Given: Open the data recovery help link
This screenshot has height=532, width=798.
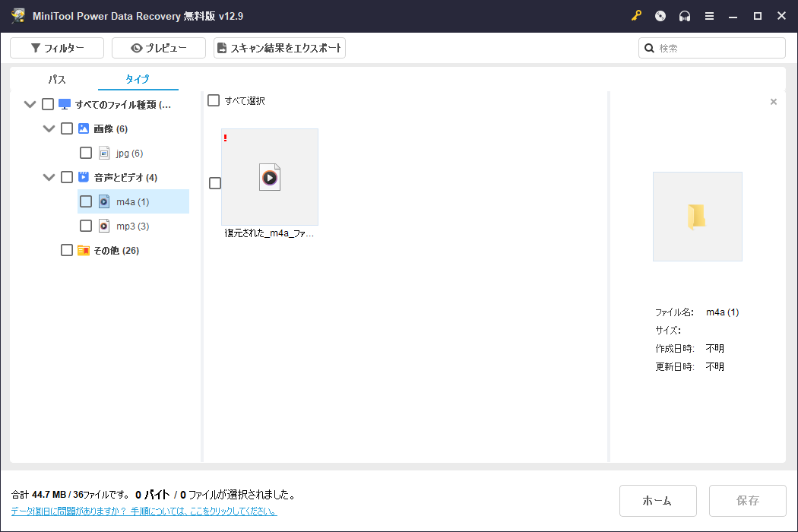Looking at the screenshot, I should (x=144, y=511).
